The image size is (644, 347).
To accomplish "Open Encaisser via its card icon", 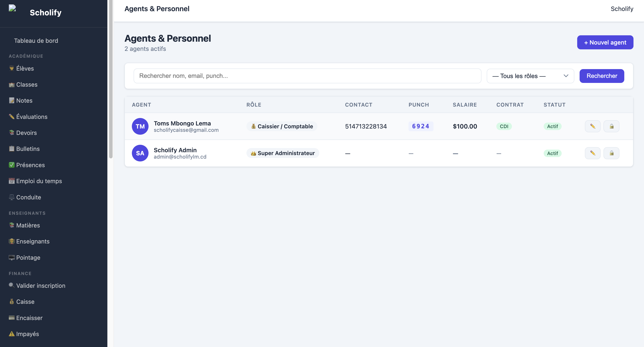I will point(11,318).
